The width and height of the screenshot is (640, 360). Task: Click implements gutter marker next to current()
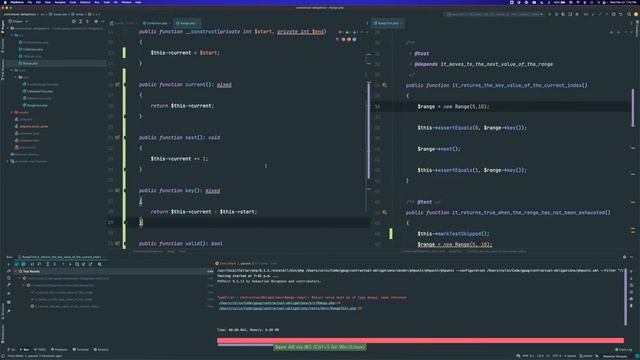tap(118, 84)
